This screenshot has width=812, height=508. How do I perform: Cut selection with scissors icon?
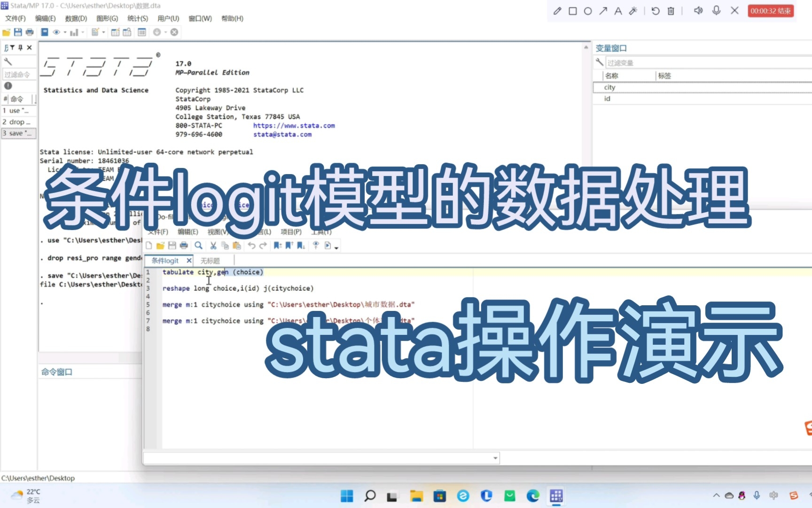[213, 246]
